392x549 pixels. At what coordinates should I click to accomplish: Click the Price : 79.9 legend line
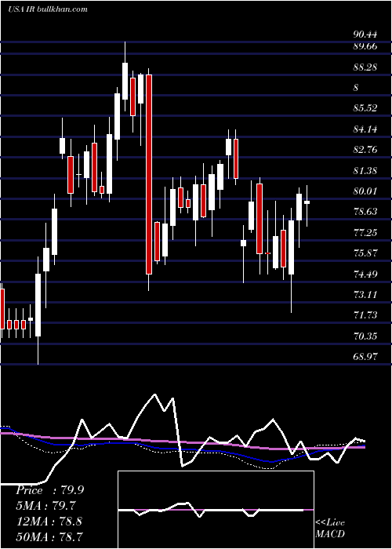pyautogui.click(x=49, y=490)
